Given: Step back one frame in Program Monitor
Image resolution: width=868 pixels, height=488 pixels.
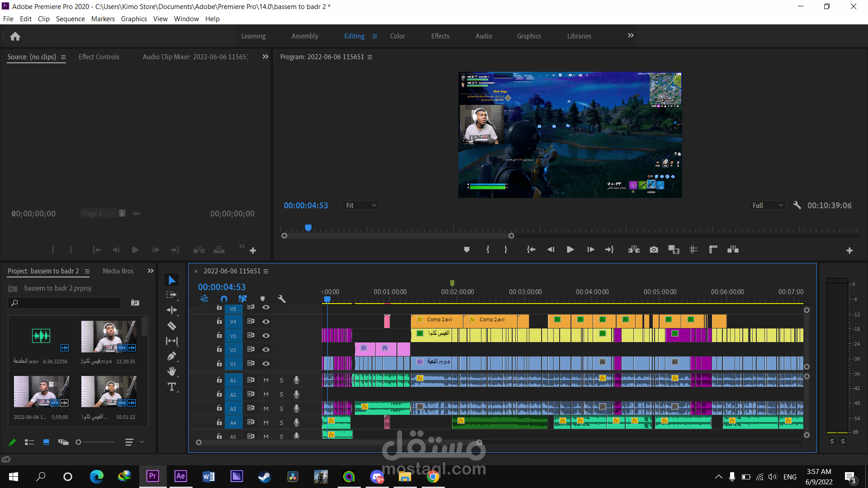Looking at the screenshot, I should [x=551, y=249].
